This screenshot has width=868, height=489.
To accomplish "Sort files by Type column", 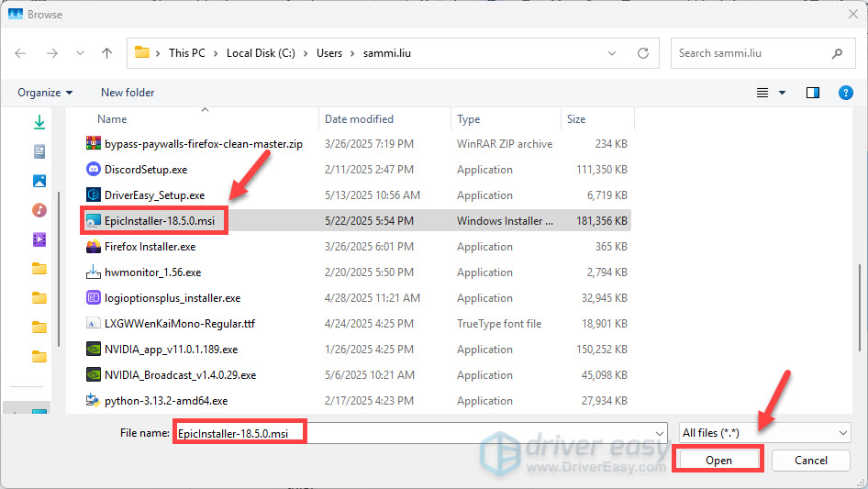I will coord(468,119).
